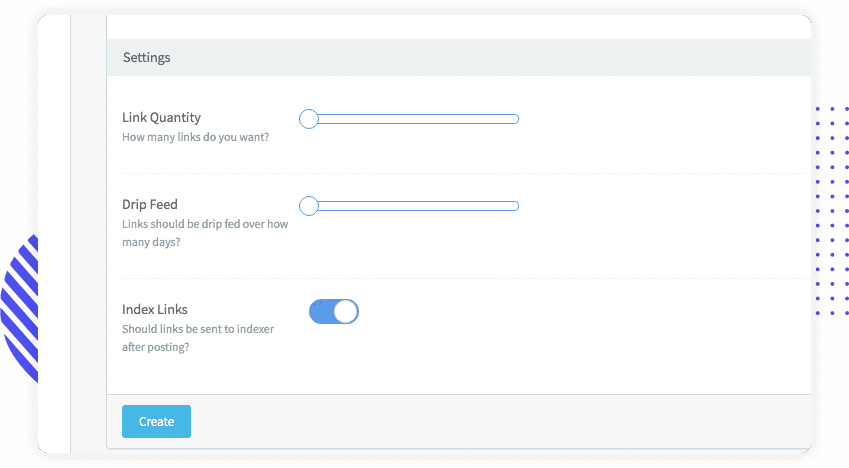
Task: Toggle the Index Links switch off
Action: (333, 312)
